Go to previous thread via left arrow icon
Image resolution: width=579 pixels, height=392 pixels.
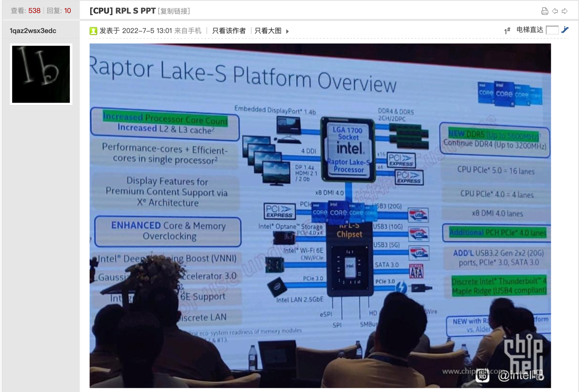click(x=555, y=11)
